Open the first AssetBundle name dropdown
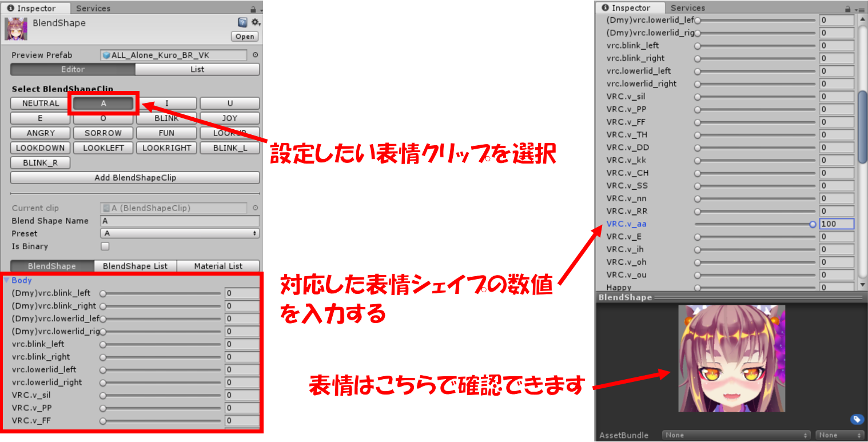The height and width of the screenshot is (442, 868). (x=736, y=435)
